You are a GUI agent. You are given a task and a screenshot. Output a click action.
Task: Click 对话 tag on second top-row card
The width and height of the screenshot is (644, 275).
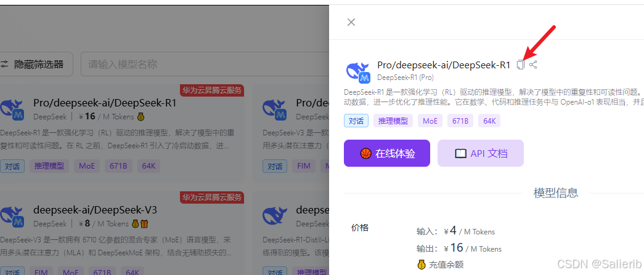coord(275,166)
